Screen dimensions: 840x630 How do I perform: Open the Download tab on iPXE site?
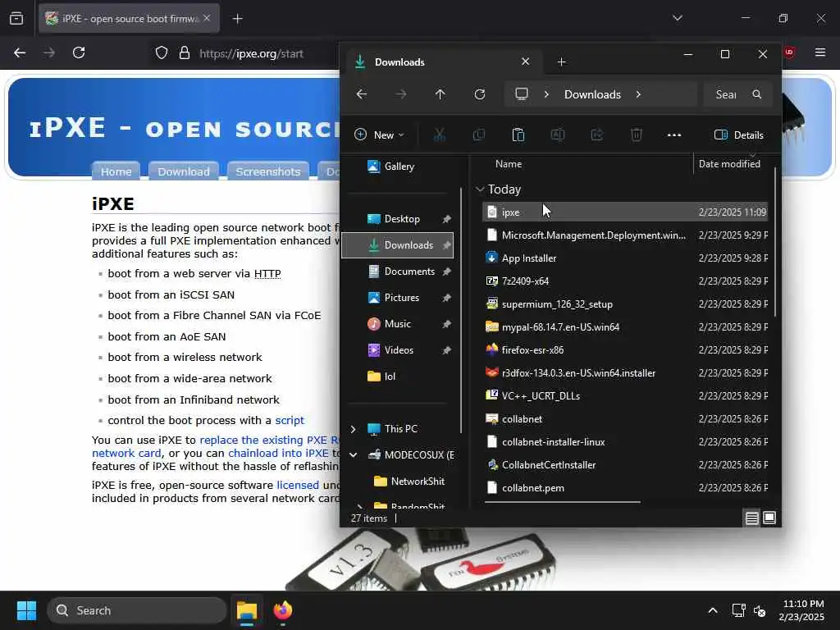184,171
